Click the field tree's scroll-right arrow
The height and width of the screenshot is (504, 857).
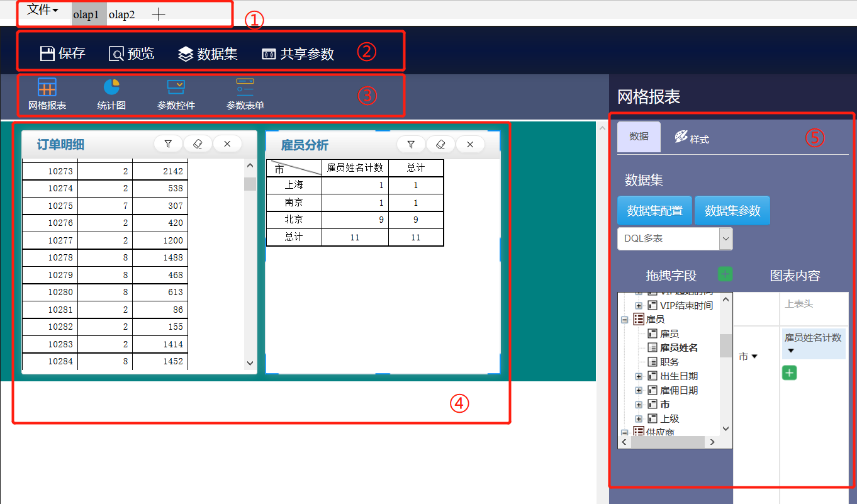coord(713,442)
